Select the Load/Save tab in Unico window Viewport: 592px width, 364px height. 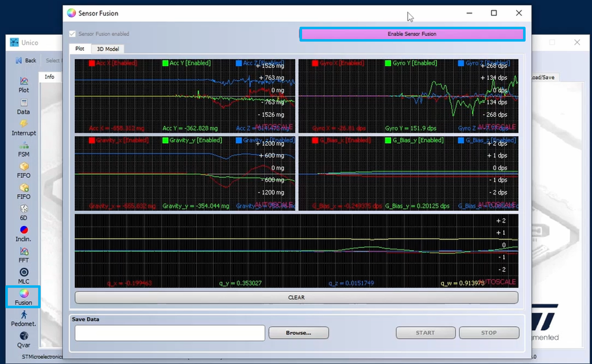pos(543,78)
